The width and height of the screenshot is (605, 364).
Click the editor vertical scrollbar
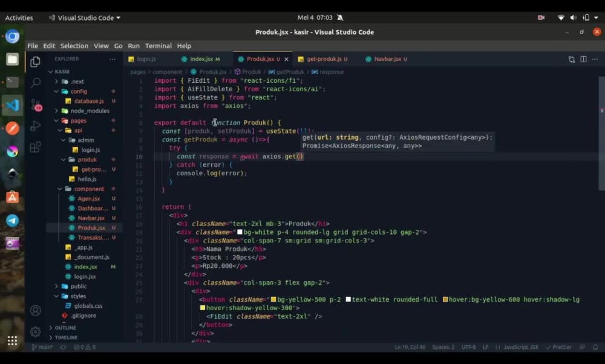(x=601, y=133)
